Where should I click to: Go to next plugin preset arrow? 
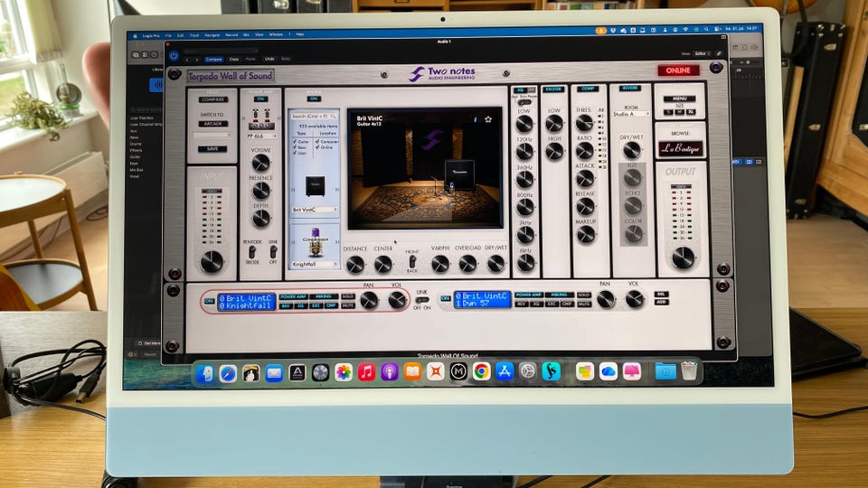[x=196, y=60]
